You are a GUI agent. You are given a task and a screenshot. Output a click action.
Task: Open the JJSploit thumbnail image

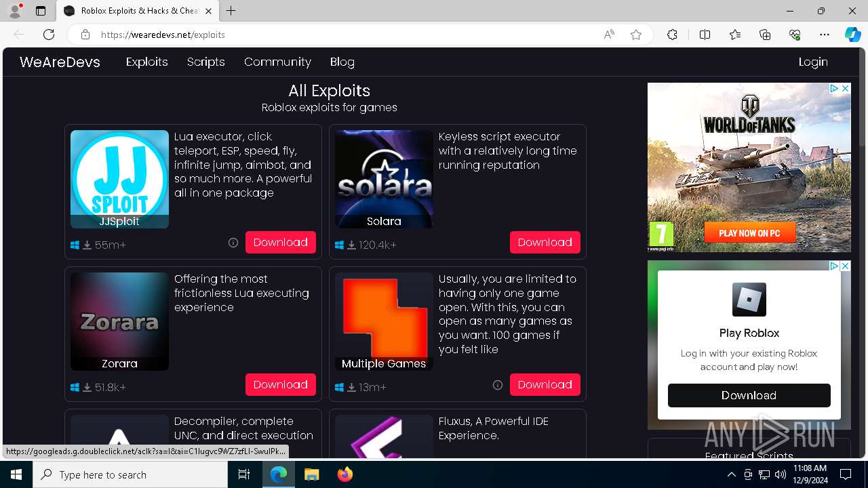pyautogui.click(x=119, y=179)
